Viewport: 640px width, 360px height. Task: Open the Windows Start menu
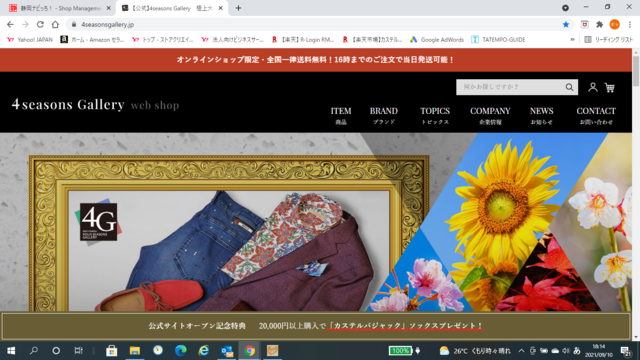(11, 351)
